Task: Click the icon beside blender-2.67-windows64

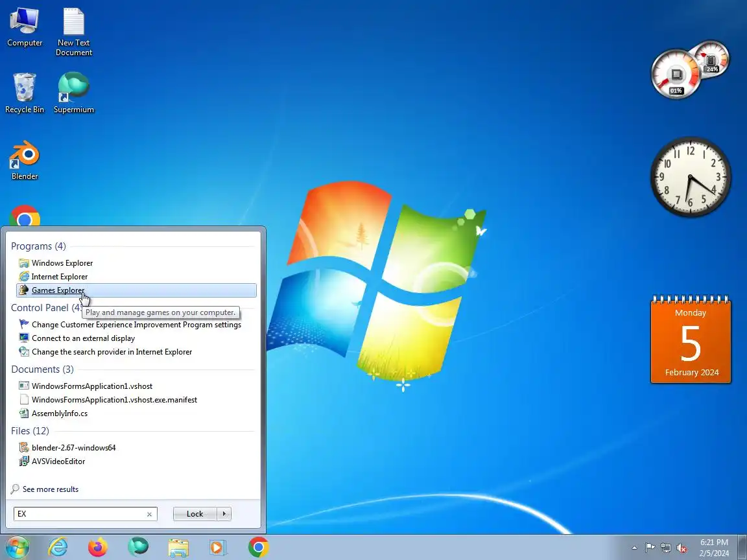Action: click(24, 447)
